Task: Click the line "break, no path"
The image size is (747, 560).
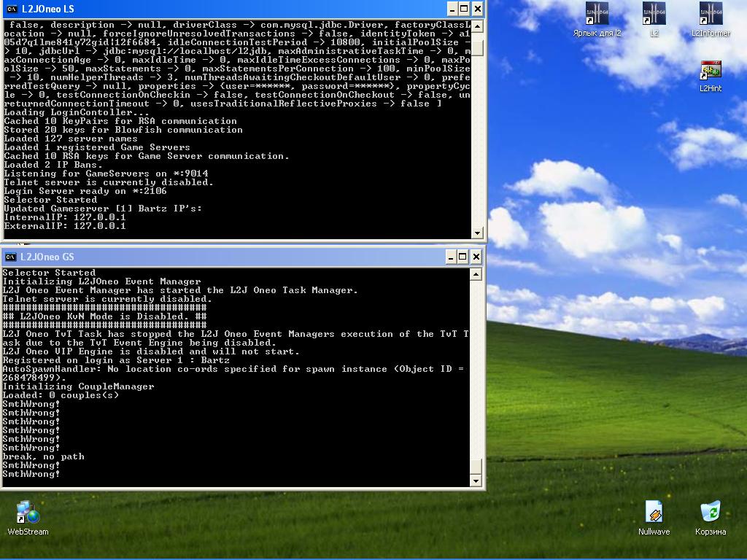Action: [43, 456]
